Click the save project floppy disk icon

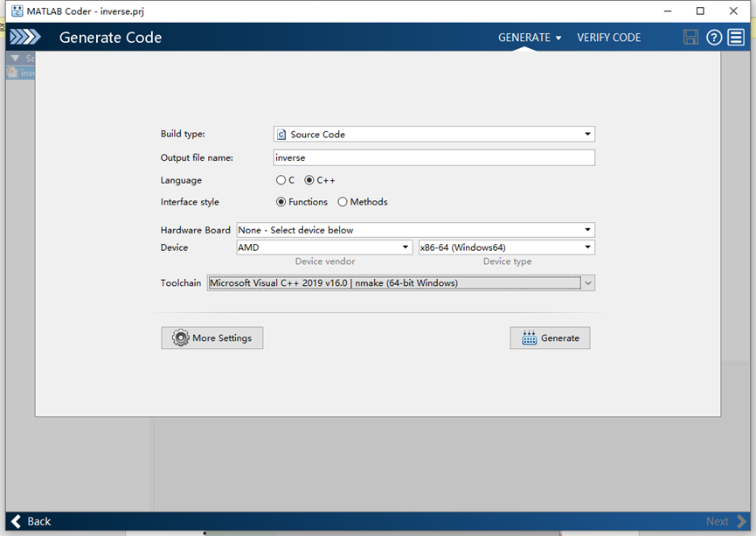click(690, 37)
